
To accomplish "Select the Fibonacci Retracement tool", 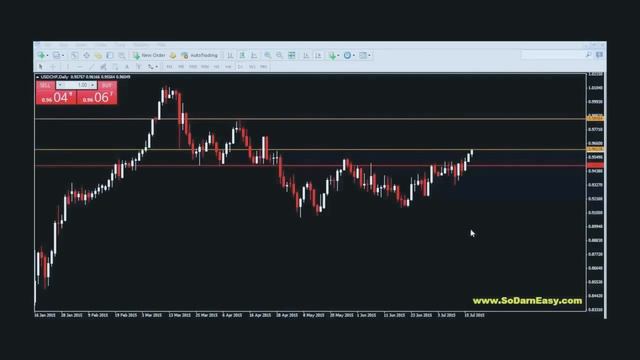I will (x=115, y=67).
